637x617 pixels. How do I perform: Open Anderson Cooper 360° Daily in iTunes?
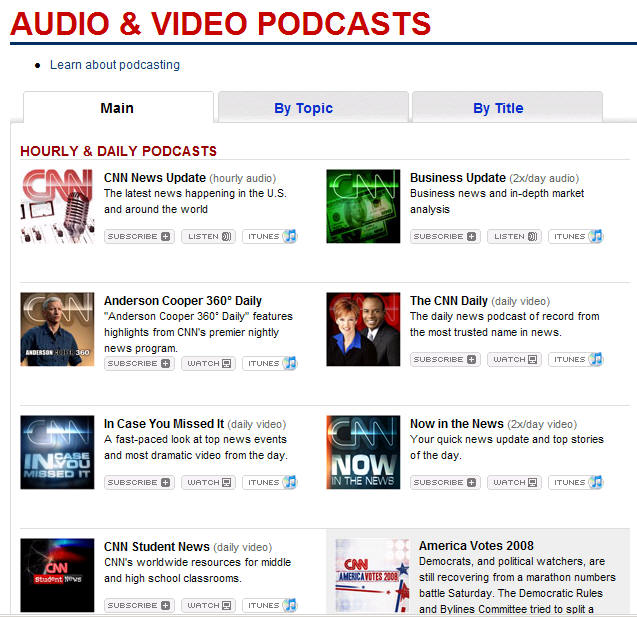pyautogui.click(x=270, y=363)
